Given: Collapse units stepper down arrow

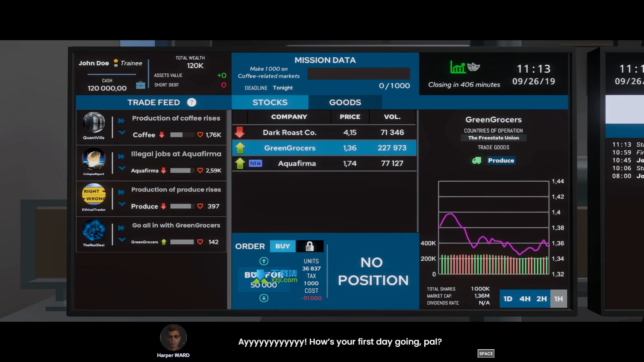Looking at the screenshot, I should (x=263, y=298).
